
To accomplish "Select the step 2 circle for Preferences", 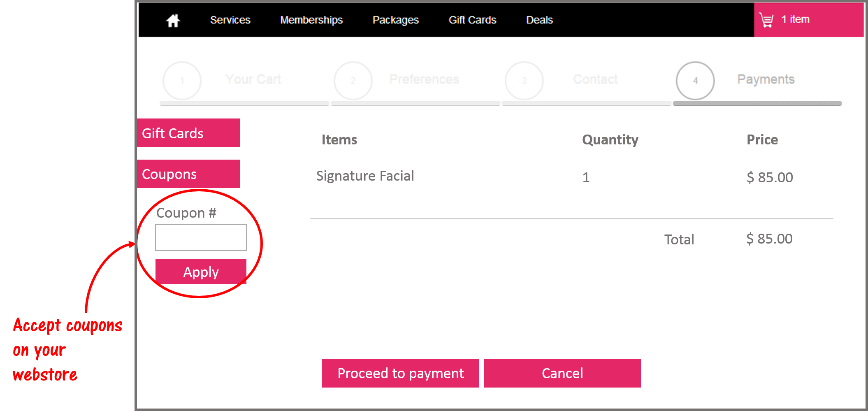I will (x=353, y=81).
